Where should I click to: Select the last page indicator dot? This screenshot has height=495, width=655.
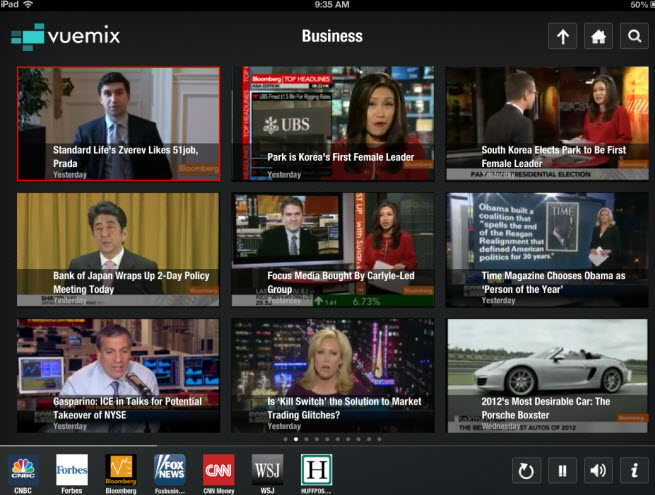(x=379, y=439)
